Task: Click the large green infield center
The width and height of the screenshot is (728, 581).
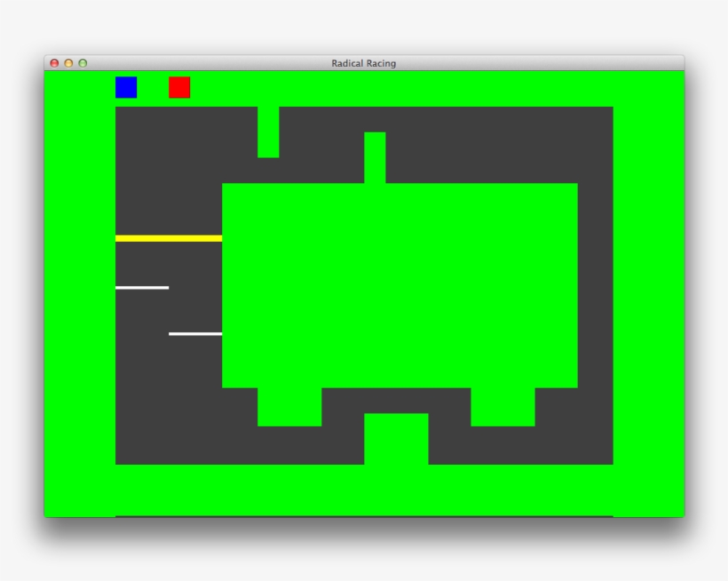Action: 400,284
